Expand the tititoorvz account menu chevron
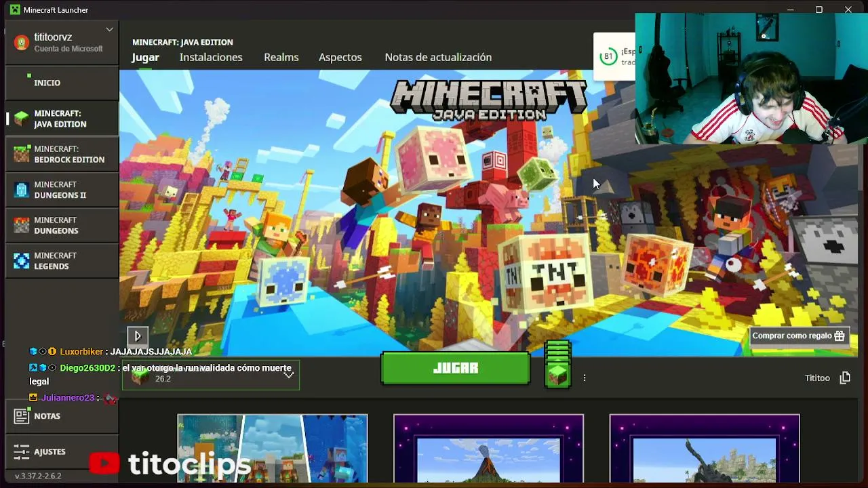Image resolution: width=868 pixels, height=488 pixels. [x=109, y=30]
